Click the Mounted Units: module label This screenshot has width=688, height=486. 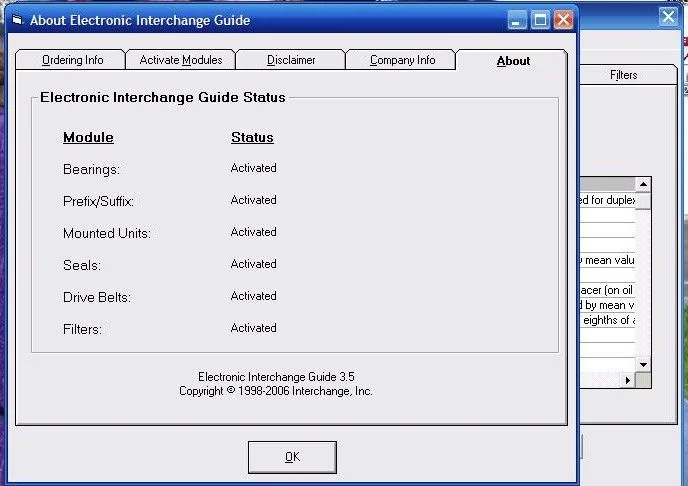pyautogui.click(x=107, y=233)
